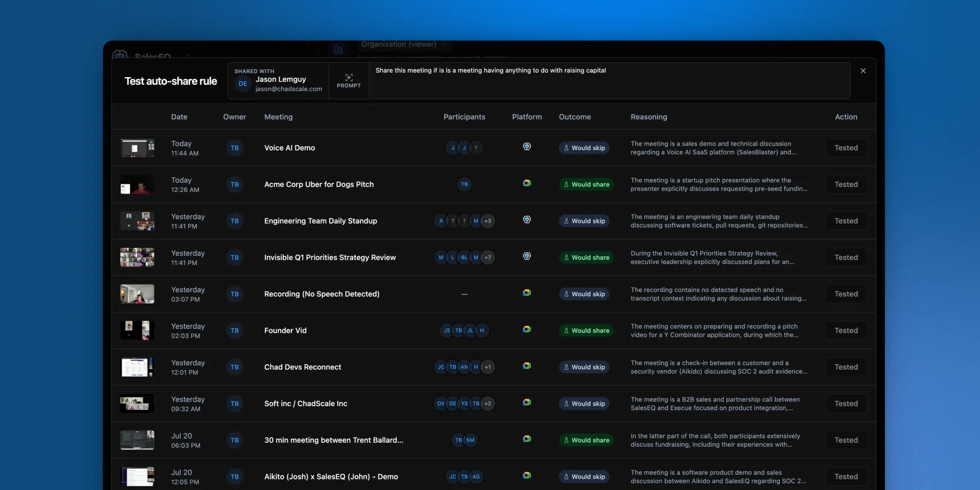Open the Organization (viewer) dropdown in background window
The image size is (980, 490).
click(403, 44)
